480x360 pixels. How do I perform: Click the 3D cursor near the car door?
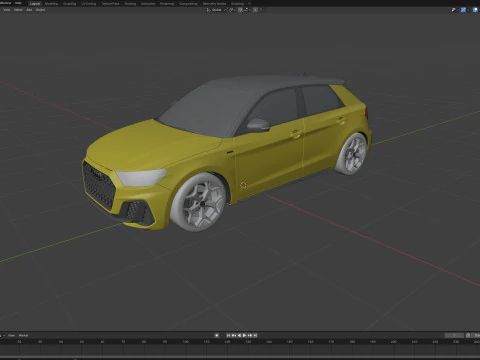tap(243, 185)
